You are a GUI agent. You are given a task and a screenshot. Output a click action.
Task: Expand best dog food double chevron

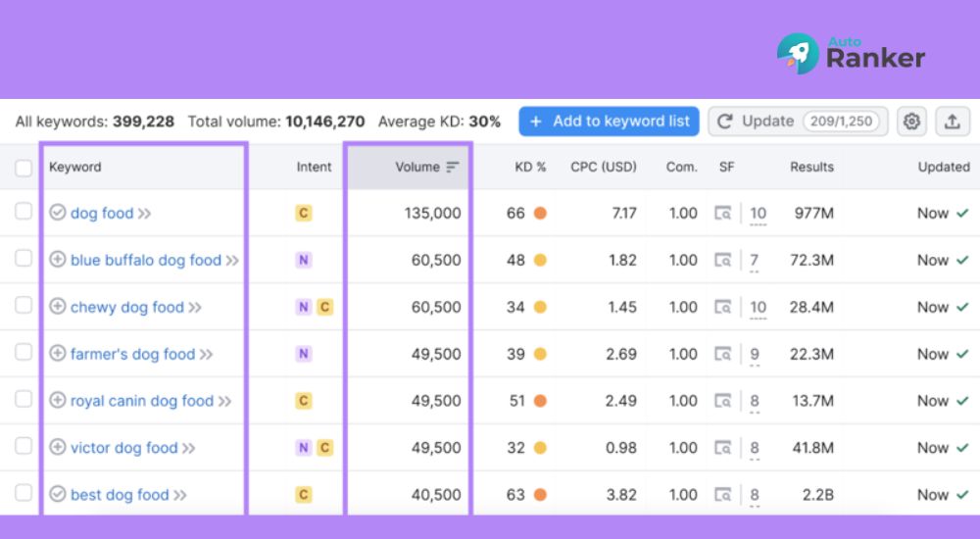[180, 495]
